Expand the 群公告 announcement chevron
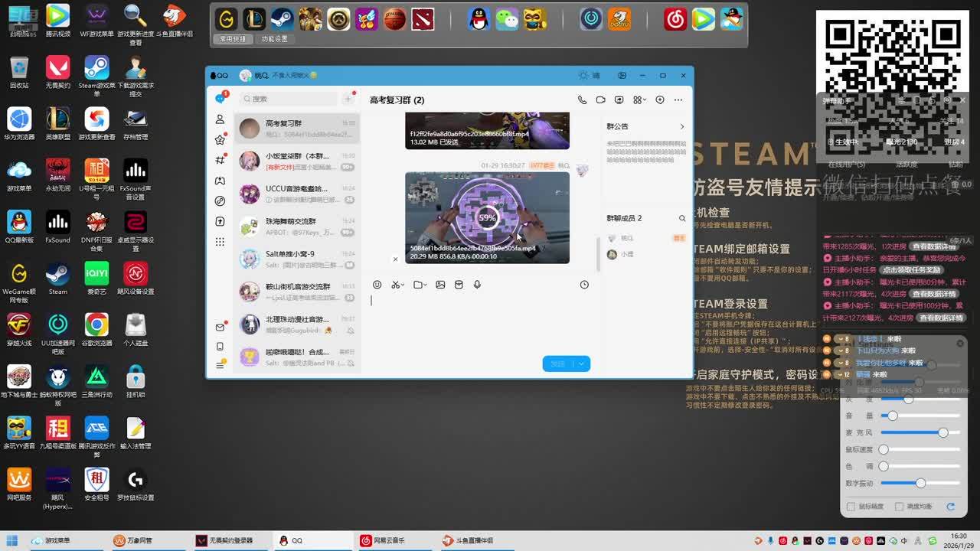This screenshot has height=551, width=980. pos(682,126)
